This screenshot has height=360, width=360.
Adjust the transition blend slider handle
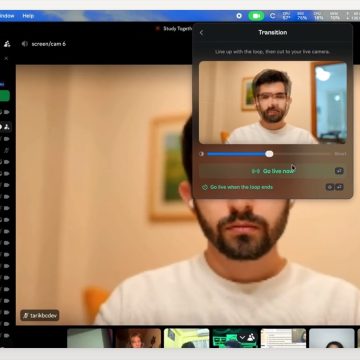(269, 154)
